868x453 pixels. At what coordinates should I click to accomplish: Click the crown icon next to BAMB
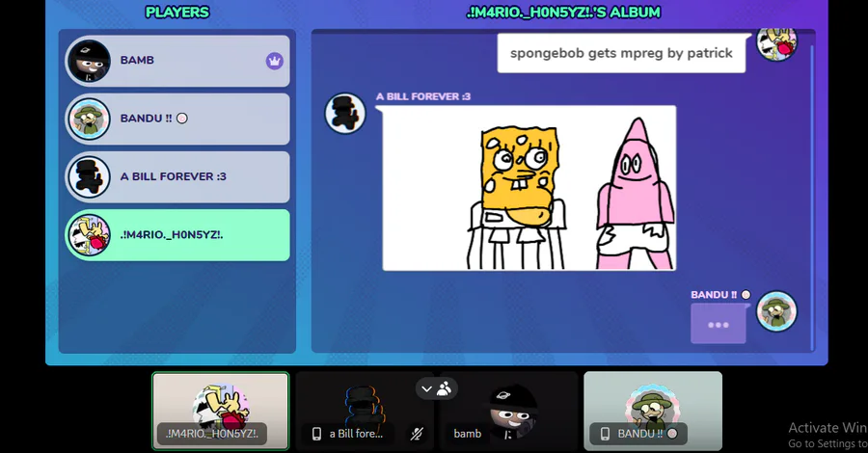[275, 61]
